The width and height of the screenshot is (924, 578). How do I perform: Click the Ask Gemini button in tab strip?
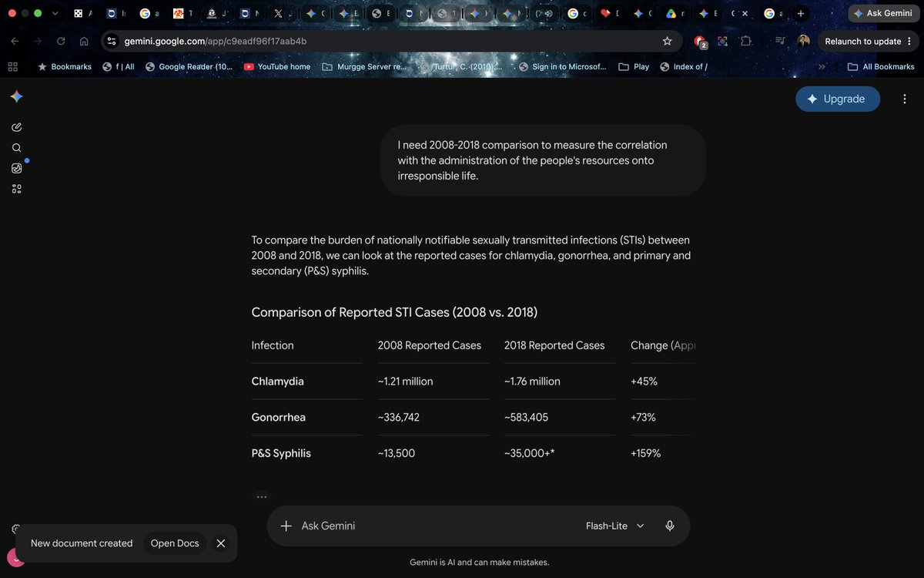pos(882,13)
